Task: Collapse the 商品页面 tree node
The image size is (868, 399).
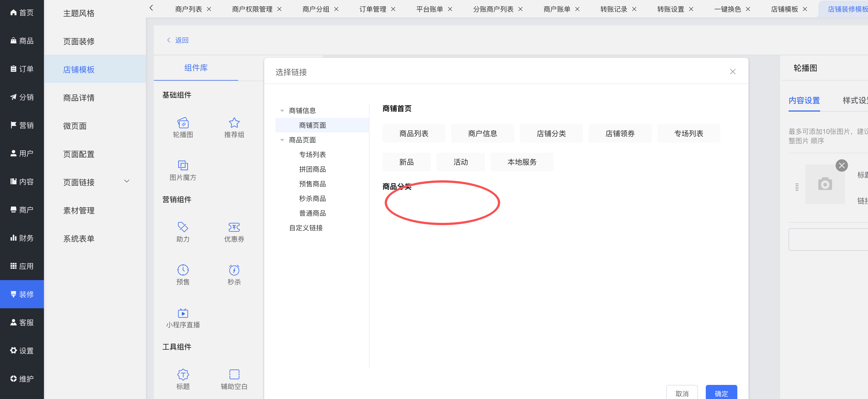Action: [282, 140]
